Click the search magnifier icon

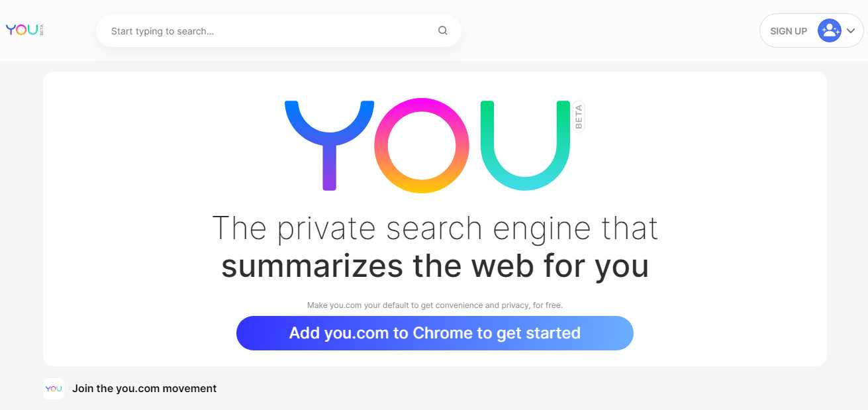[443, 30]
